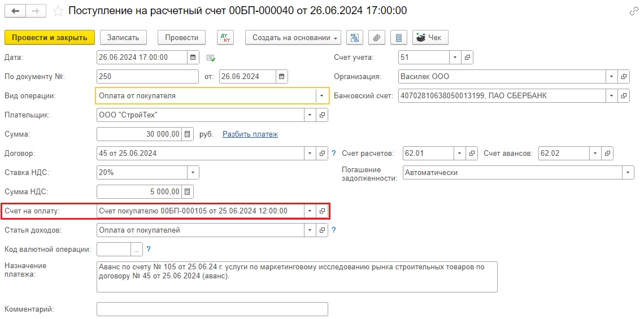Open Счет авансов 62.02 item form
The height and width of the screenshot is (319, 644).
(x=607, y=153)
